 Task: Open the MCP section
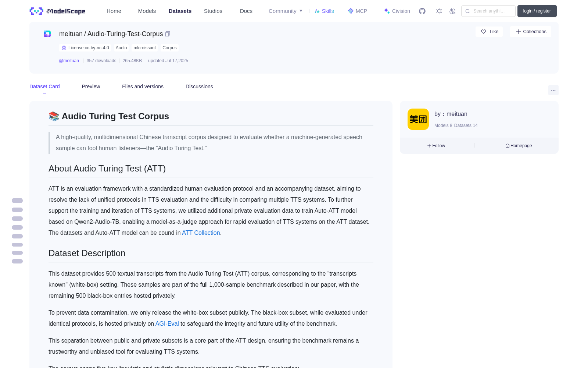pyautogui.click(x=358, y=11)
